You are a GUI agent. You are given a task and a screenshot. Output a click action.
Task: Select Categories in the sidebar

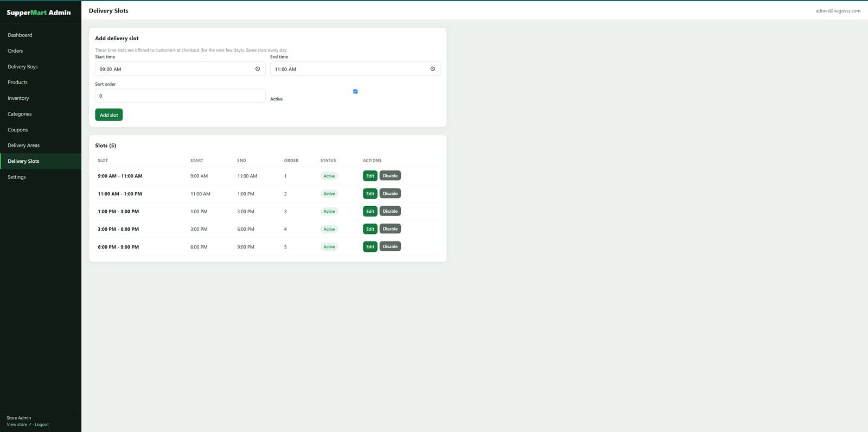coord(41,114)
